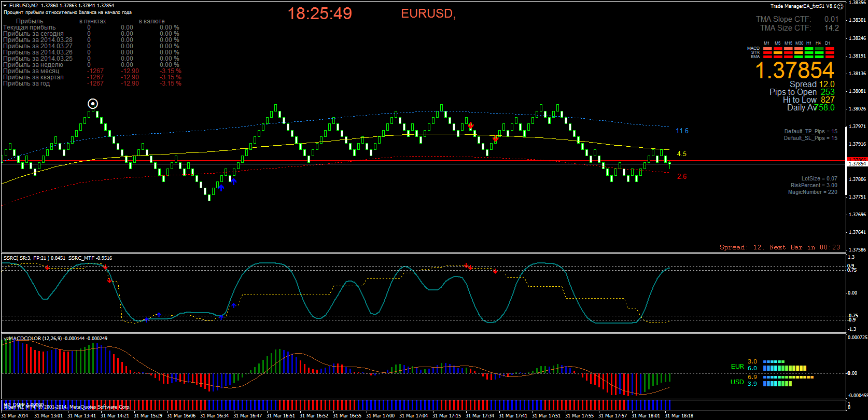
Task: Click the red lower band value 2.6
Action: [x=682, y=177]
